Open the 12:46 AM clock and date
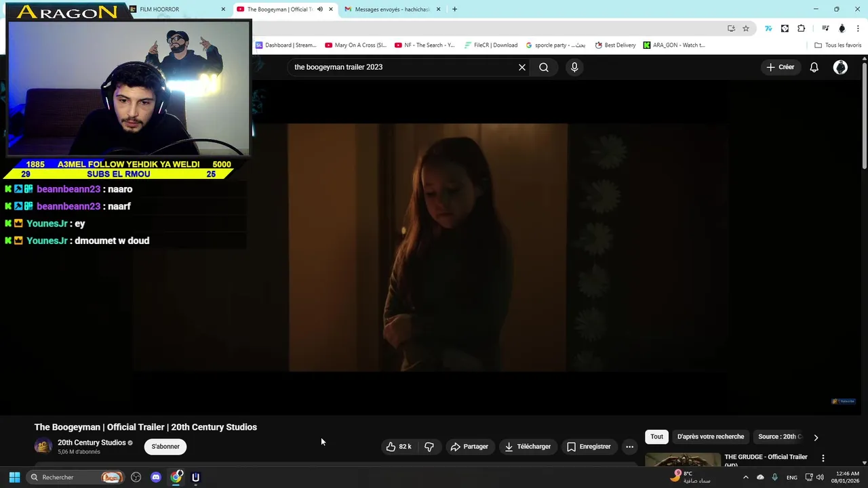Image resolution: width=868 pixels, height=488 pixels. click(846, 477)
